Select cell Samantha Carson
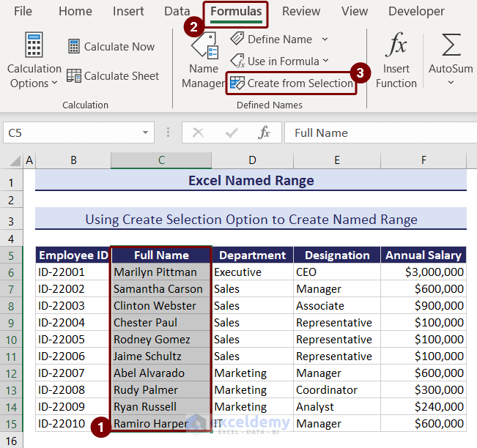 click(161, 288)
